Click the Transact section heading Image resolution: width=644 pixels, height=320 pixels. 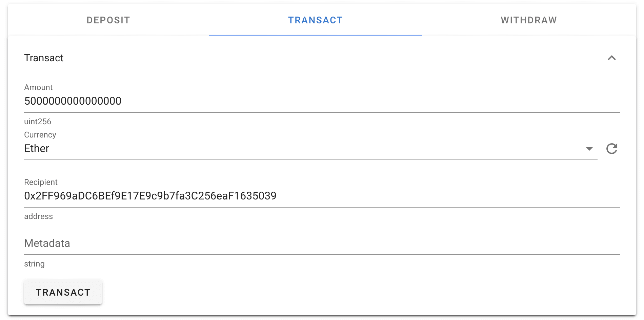pos(44,58)
